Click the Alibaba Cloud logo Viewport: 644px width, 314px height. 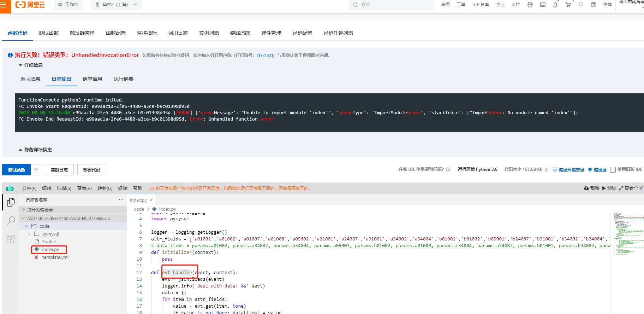click(30, 5)
